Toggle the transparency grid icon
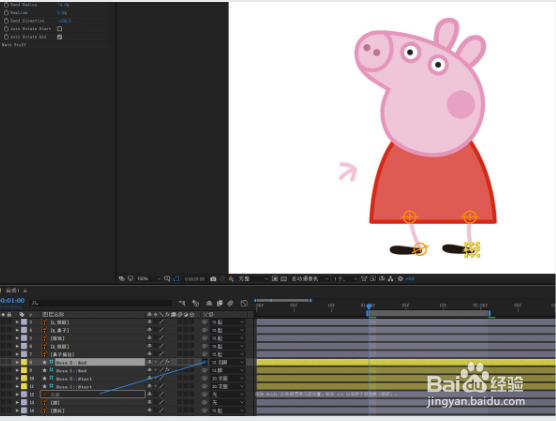Viewport: 556px width, 421px height. coord(284,279)
